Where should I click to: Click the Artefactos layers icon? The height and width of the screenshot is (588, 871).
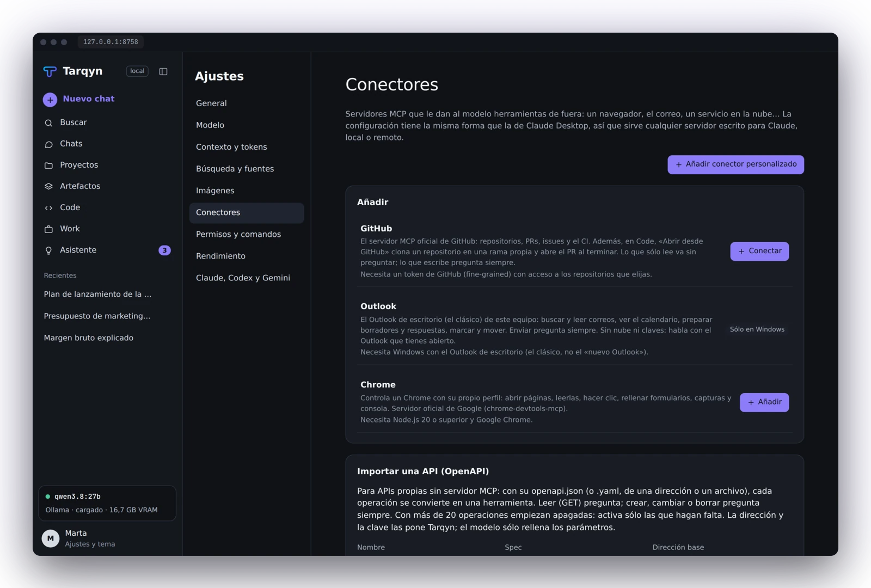(x=48, y=187)
